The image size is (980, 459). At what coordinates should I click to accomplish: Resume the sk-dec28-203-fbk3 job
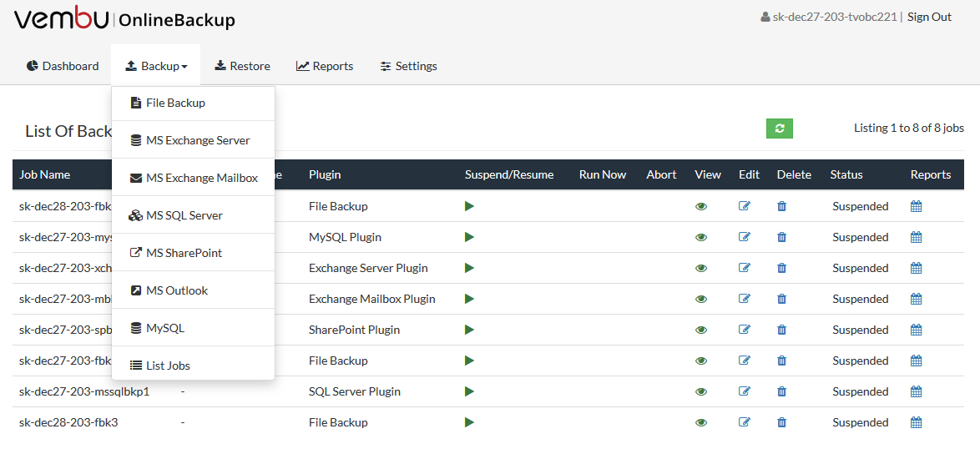(469, 422)
